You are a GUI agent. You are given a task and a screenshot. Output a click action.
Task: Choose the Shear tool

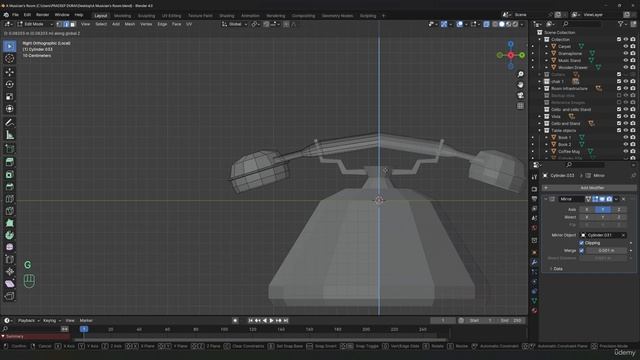[x=9, y=284]
